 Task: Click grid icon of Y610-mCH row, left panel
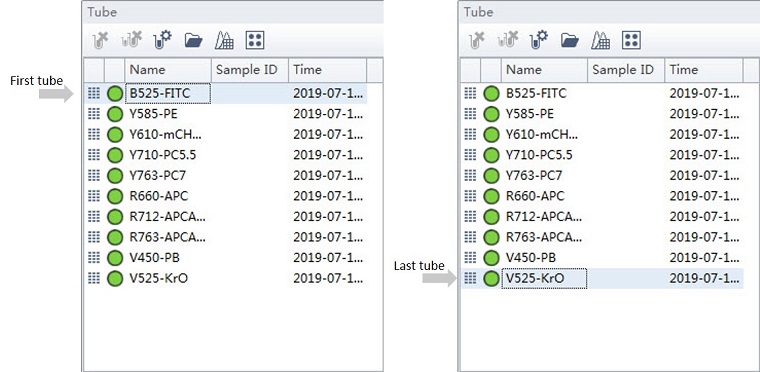94,134
